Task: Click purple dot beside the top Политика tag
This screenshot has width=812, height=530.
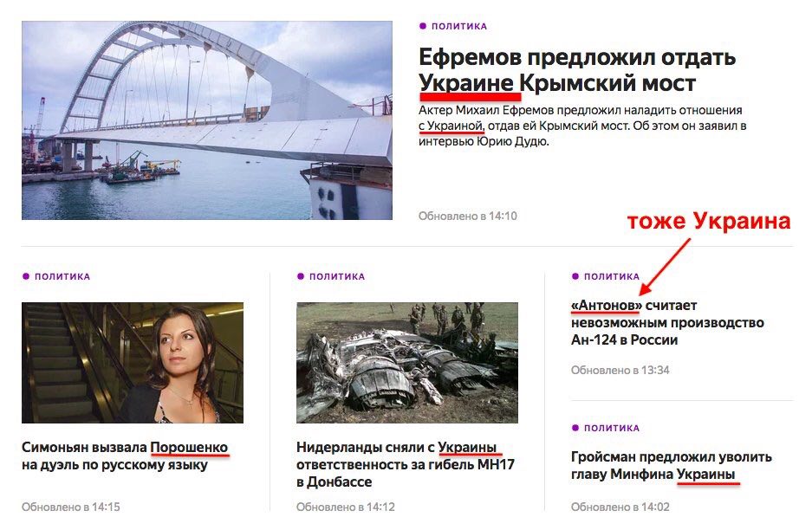Action: click(x=423, y=26)
